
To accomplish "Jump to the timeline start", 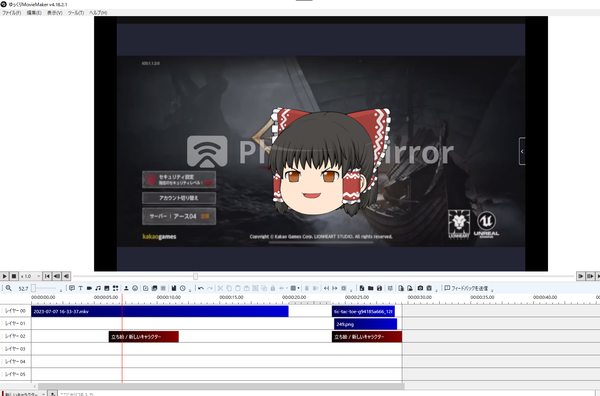I will tap(47, 276).
